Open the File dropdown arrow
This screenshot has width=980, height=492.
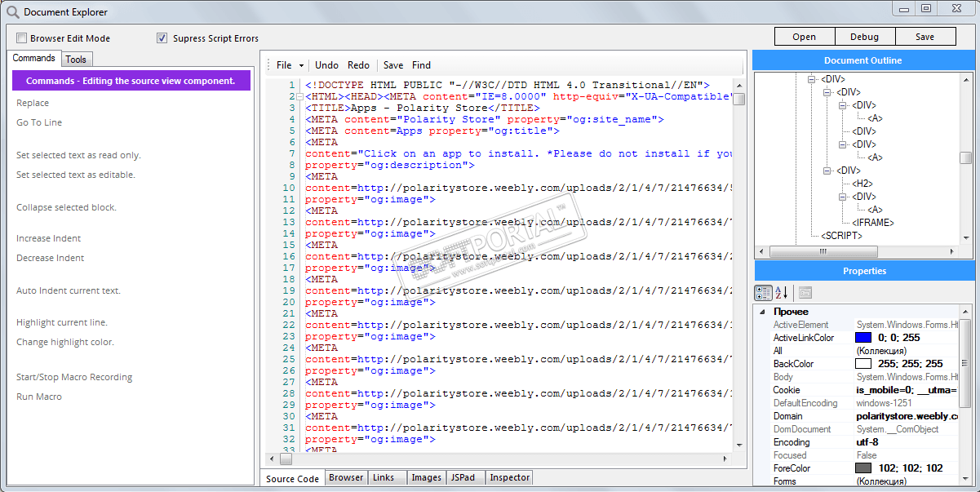pyautogui.click(x=301, y=65)
